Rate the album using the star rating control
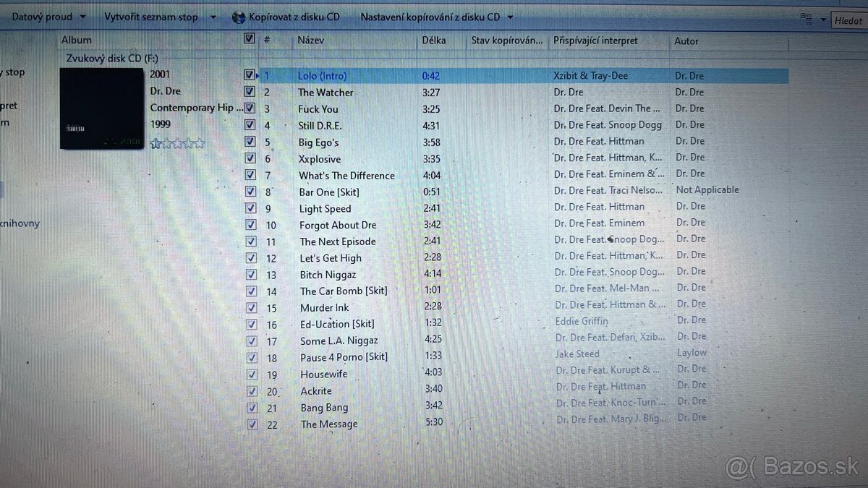The width and height of the screenshot is (868, 488). (176, 143)
